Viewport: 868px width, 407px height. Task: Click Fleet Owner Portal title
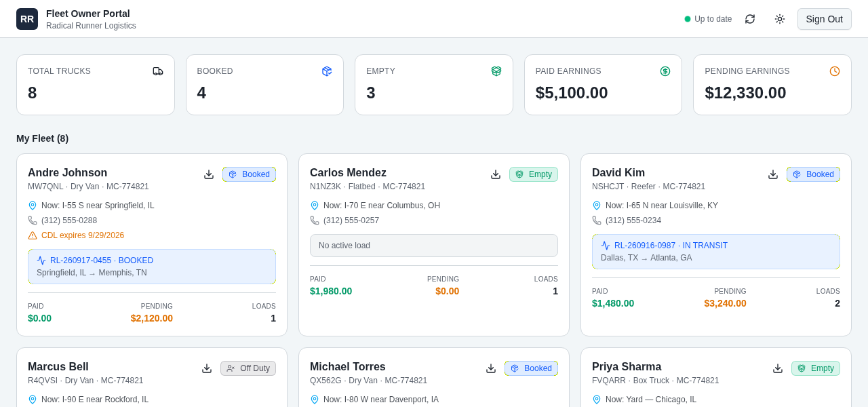(x=88, y=14)
